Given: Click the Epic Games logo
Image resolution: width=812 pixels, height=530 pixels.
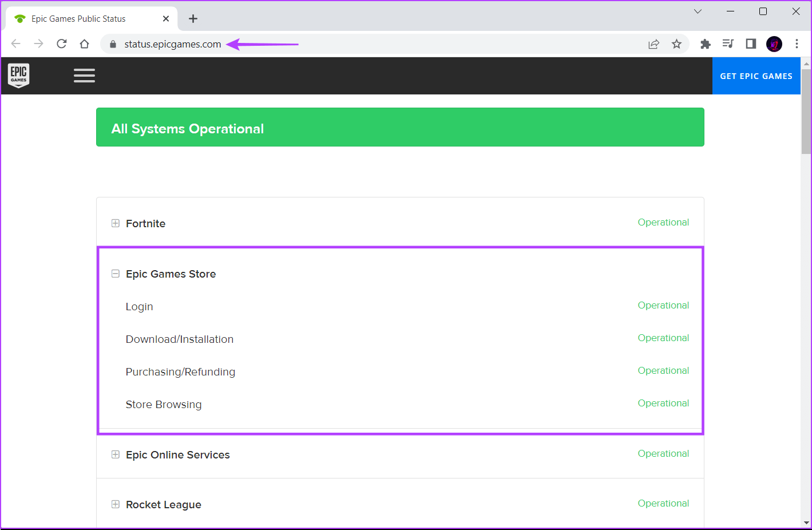Looking at the screenshot, I should (18, 76).
